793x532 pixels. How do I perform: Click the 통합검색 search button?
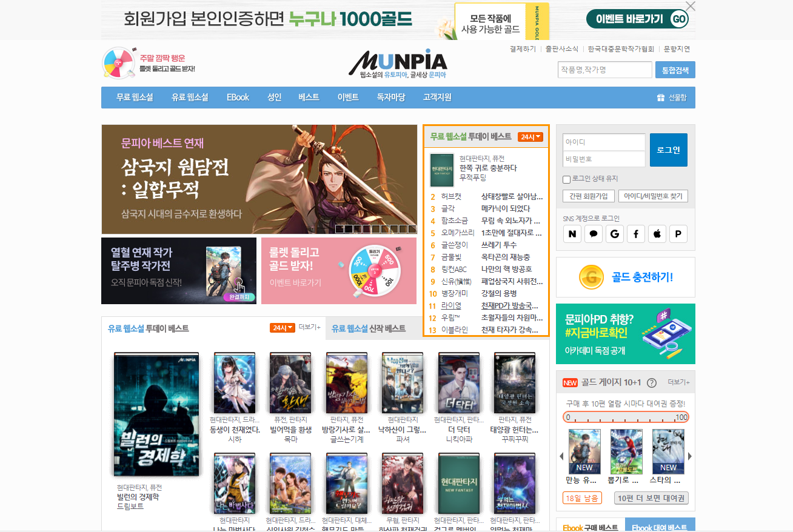(x=675, y=70)
